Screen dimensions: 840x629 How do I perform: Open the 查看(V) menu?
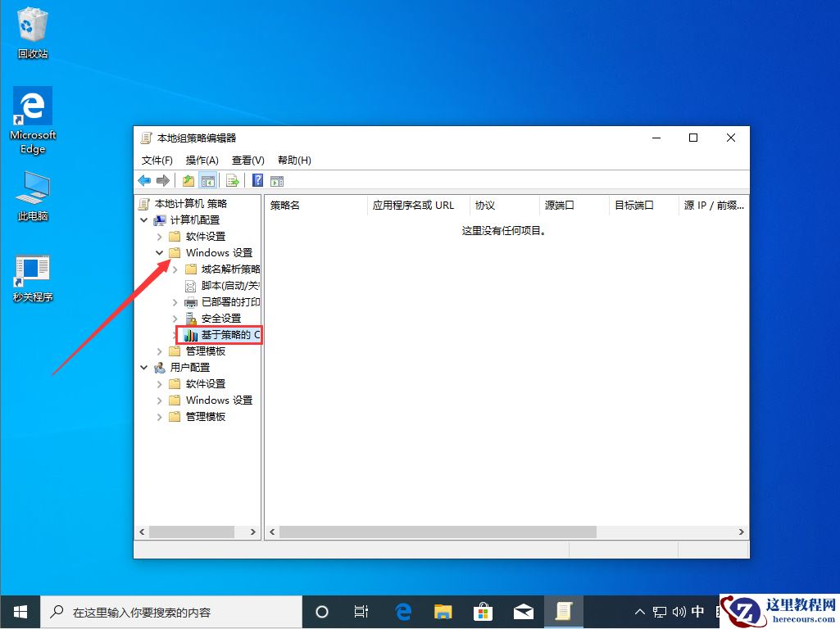click(247, 160)
